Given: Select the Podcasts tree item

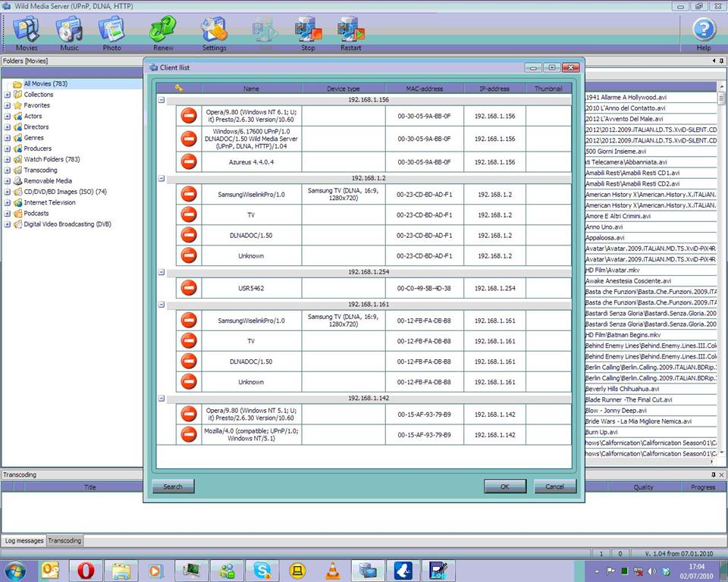Looking at the screenshot, I should [36, 214].
